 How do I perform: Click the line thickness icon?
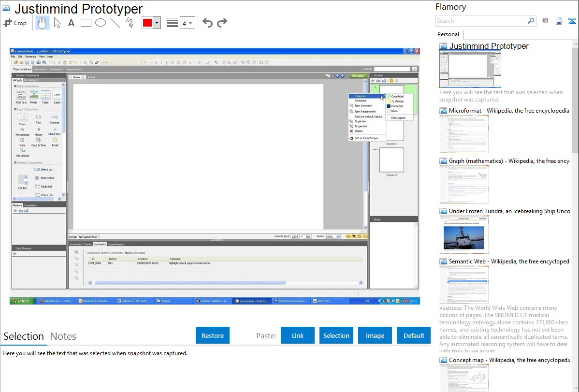pyautogui.click(x=173, y=23)
